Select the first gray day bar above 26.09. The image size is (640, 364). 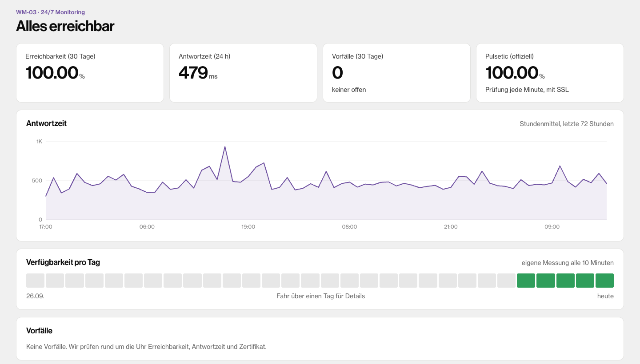click(x=36, y=281)
